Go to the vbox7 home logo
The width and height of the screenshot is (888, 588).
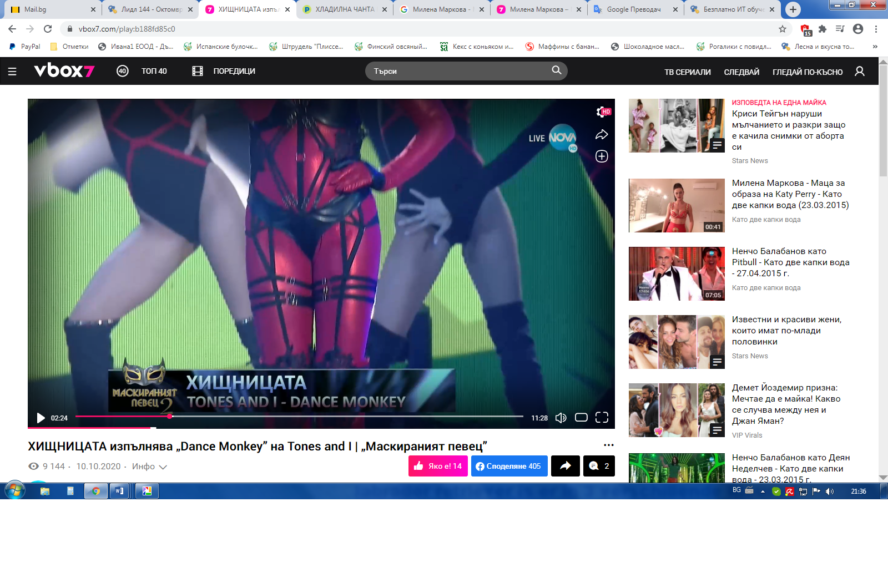point(64,71)
